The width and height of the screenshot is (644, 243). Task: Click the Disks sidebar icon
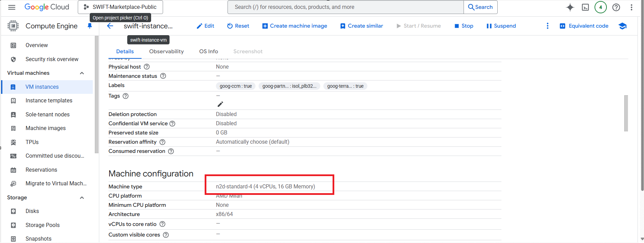click(x=13, y=211)
